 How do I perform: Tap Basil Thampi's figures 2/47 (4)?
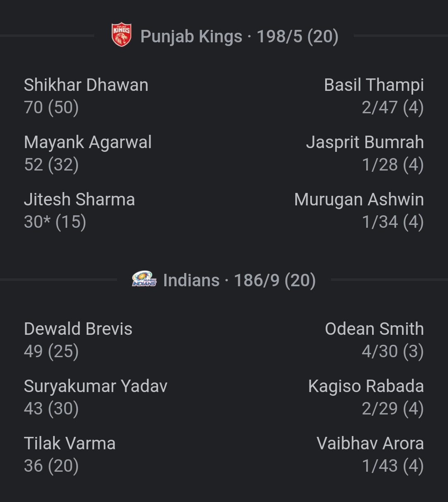click(392, 107)
